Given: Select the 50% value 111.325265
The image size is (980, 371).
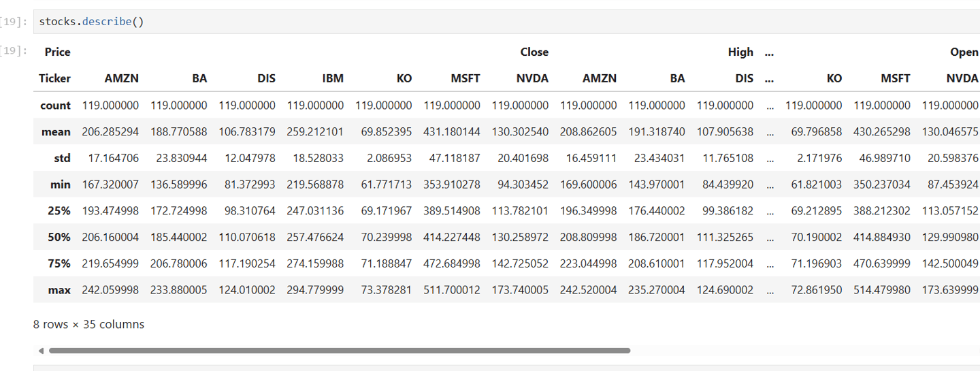Looking at the screenshot, I should coord(725,237).
